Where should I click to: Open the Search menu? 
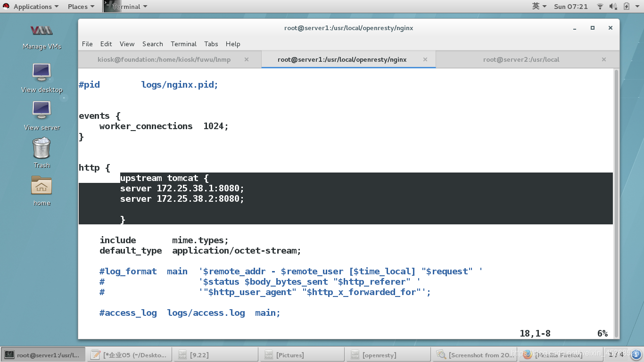coord(153,44)
